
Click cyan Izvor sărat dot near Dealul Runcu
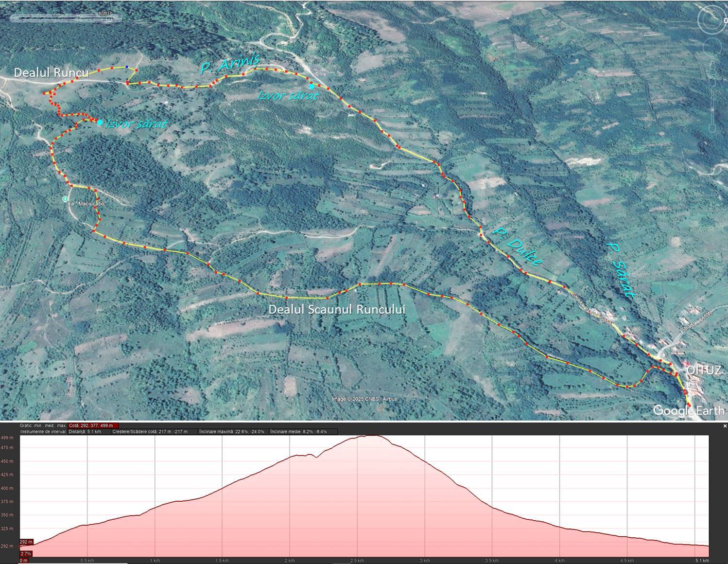click(x=100, y=123)
